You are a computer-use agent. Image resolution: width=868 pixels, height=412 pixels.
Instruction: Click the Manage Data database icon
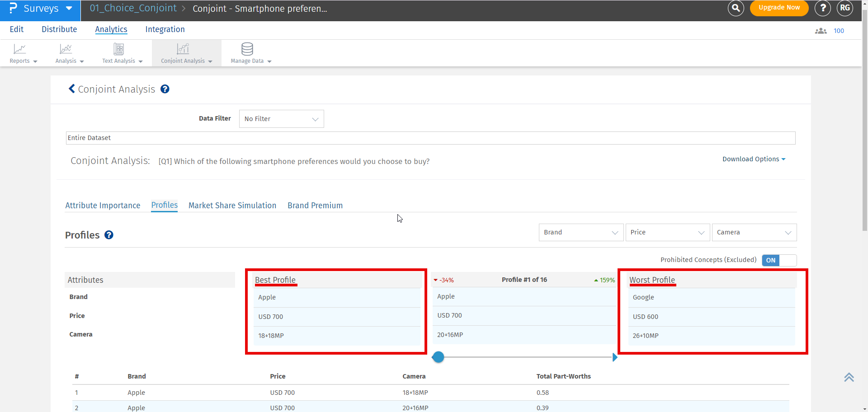coord(247,49)
